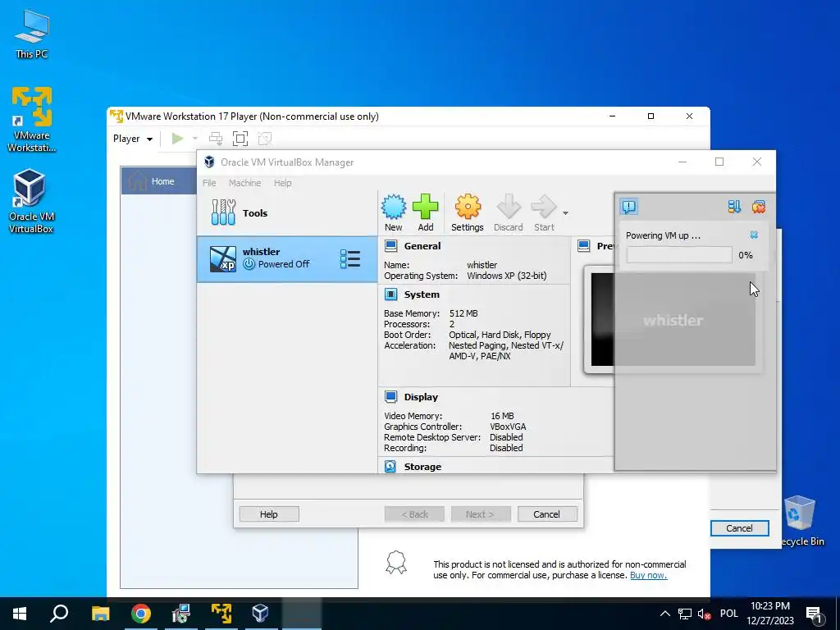Click the network tray icon
Viewport: 840px width, 630px height.
point(685,614)
